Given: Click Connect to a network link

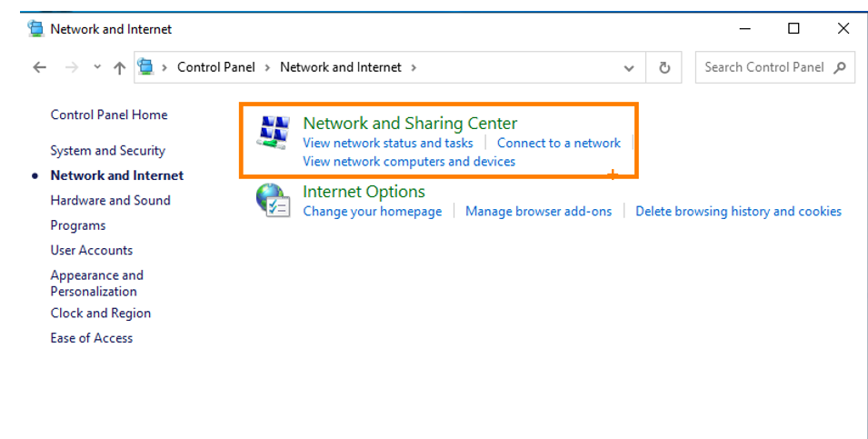Looking at the screenshot, I should 558,143.
